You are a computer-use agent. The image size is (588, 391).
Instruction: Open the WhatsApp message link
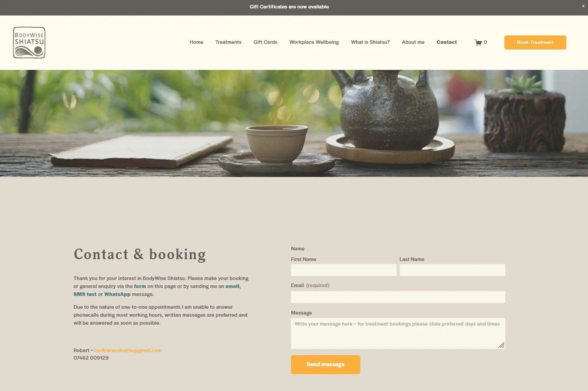coord(117,295)
